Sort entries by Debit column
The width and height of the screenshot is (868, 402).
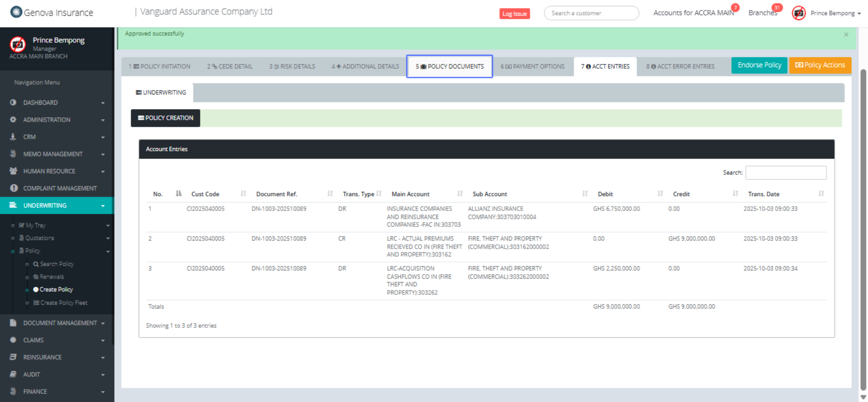[x=660, y=193]
